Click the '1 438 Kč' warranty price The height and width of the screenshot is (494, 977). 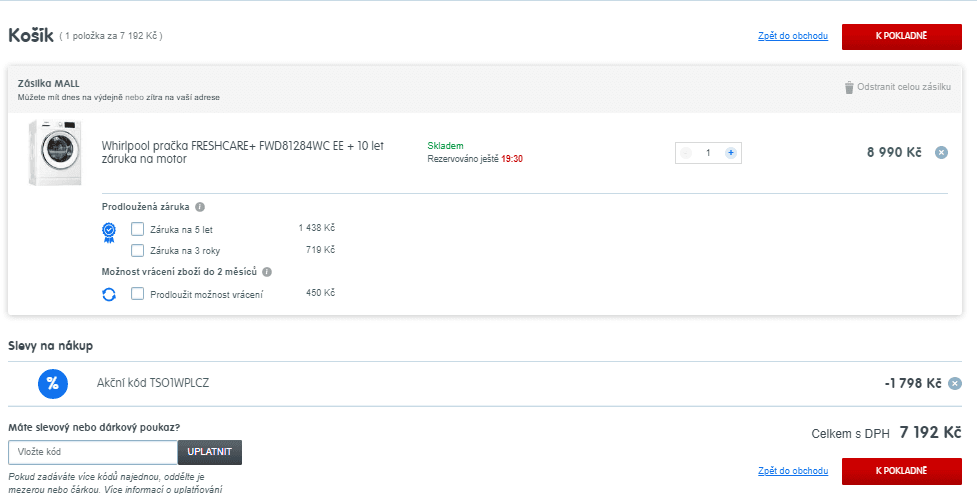click(317, 228)
